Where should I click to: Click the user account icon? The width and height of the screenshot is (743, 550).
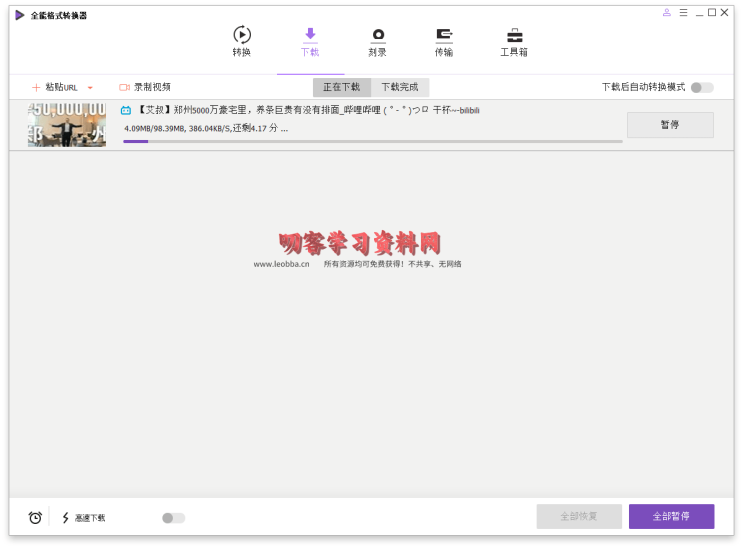[667, 13]
